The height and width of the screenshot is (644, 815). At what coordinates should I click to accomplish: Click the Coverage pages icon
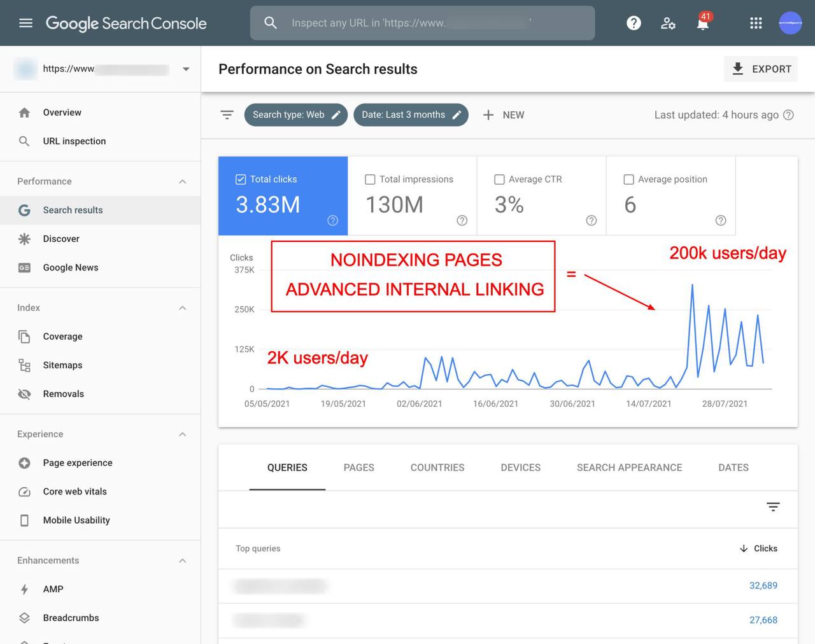pos(24,337)
